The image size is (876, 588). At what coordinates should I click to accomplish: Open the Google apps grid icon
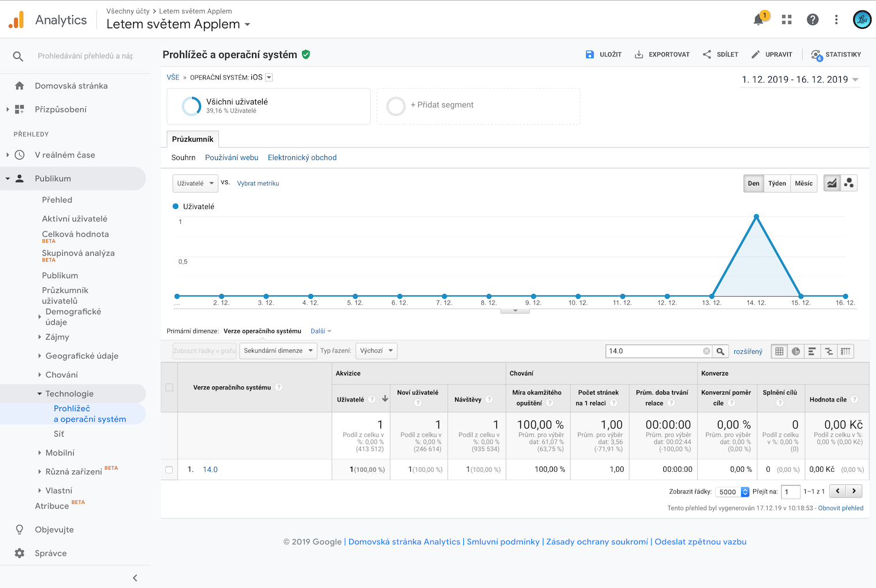click(x=787, y=20)
